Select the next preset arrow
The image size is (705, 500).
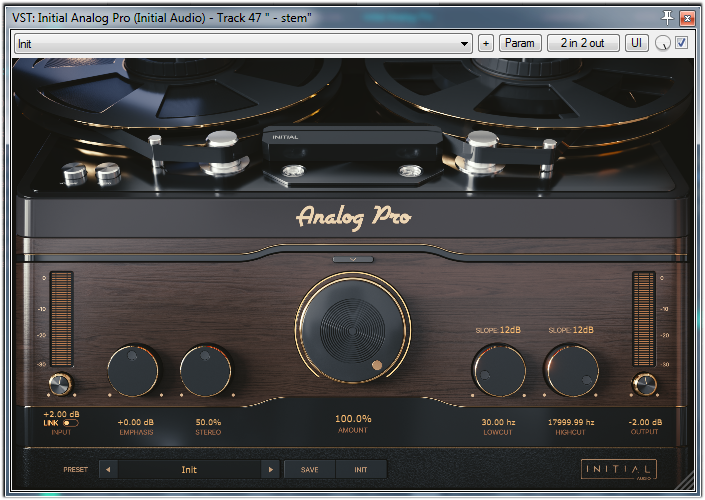[271, 469]
